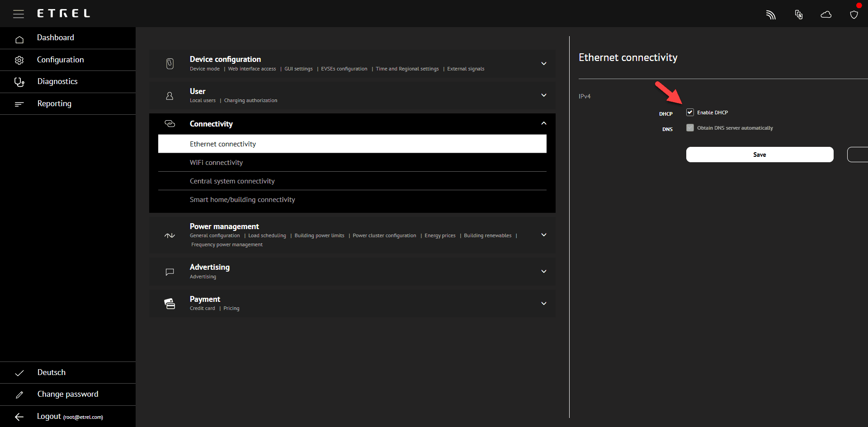Viewport: 868px width, 427px height.
Task: Expand the Power management section
Action: [543, 235]
